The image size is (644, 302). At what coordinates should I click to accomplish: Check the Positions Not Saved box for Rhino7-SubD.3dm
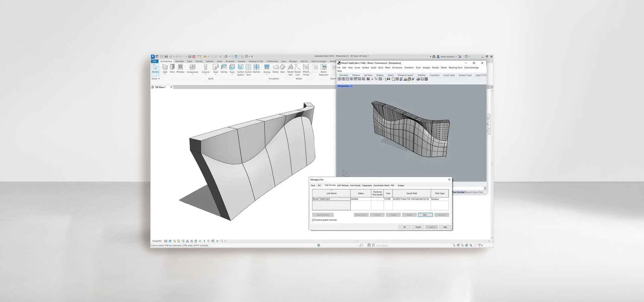377,199
